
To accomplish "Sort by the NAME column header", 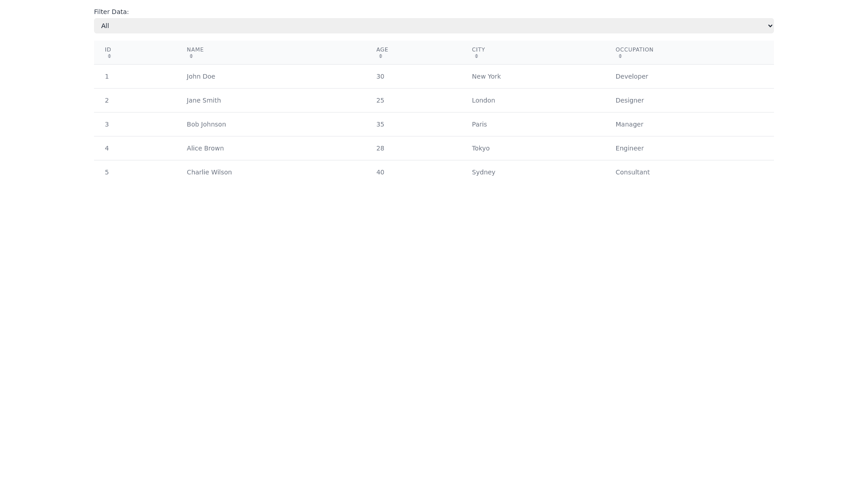I will click(x=195, y=50).
